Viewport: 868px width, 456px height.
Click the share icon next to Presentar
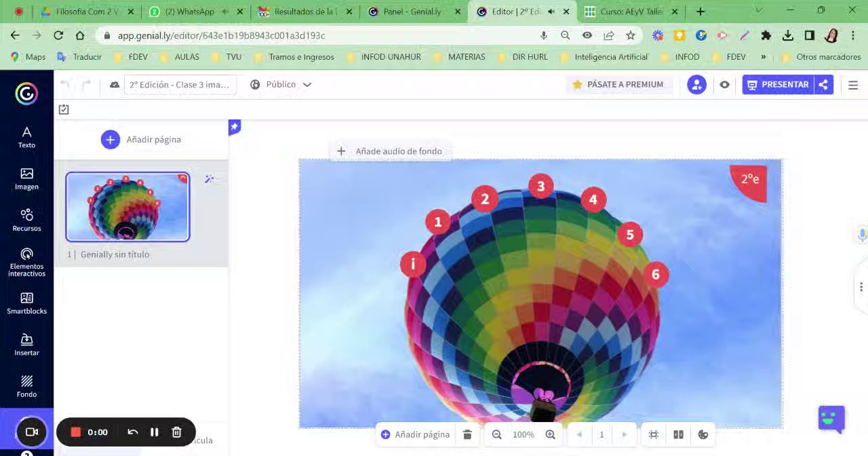[823, 85]
